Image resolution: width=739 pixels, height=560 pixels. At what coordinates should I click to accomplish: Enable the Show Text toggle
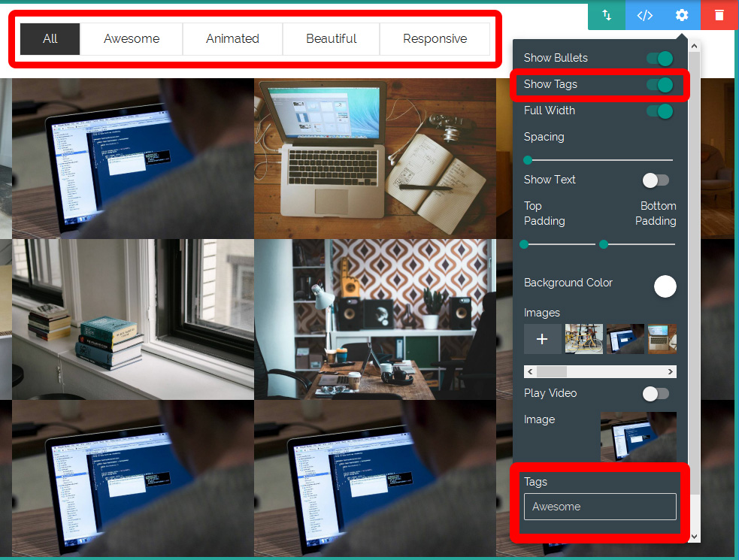coord(656,180)
